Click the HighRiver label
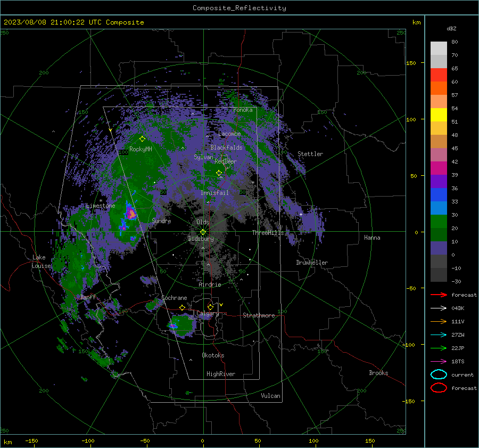Viewport: 479px width, 448px height. [x=221, y=374]
